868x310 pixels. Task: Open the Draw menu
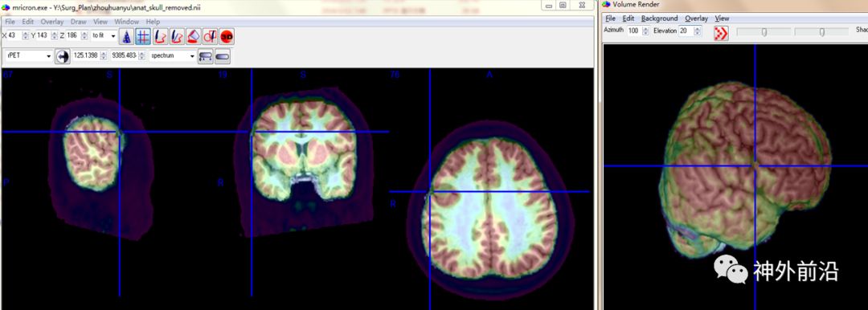point(79,22)
